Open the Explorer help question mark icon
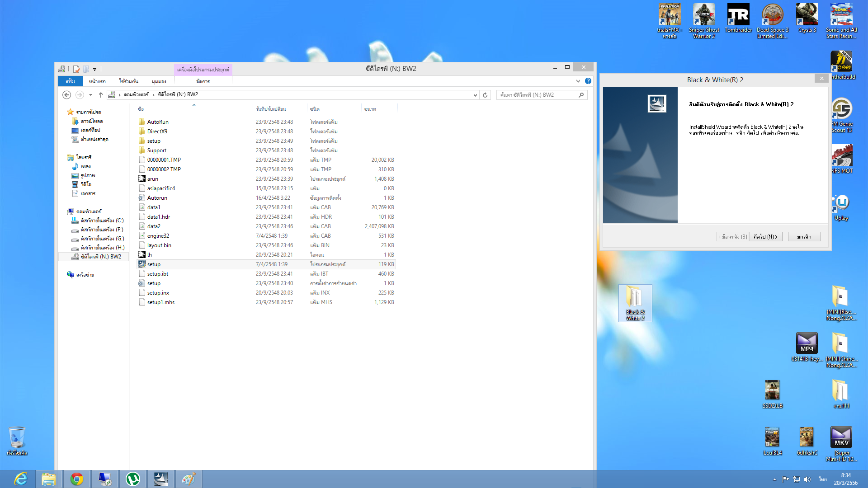Image resolution: width=868 pixels, height=488 pixels. pos(588,81)
